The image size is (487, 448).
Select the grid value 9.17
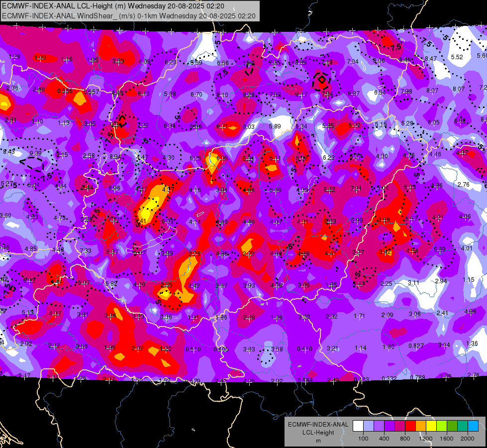[x=301, y=94]
